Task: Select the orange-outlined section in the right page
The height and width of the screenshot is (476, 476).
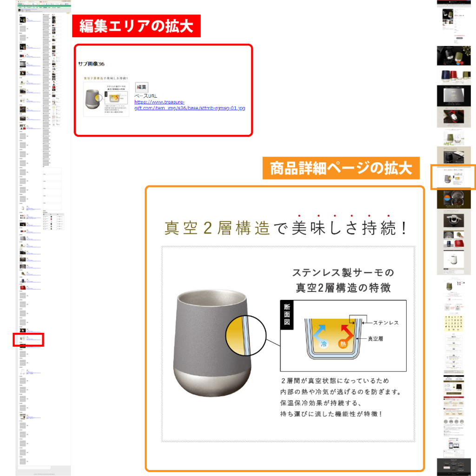Action: [x=453, y=177]
